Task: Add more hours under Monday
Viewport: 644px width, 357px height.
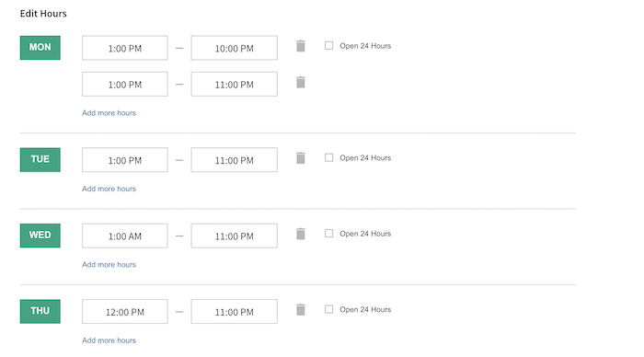Action: coord(109,113)
